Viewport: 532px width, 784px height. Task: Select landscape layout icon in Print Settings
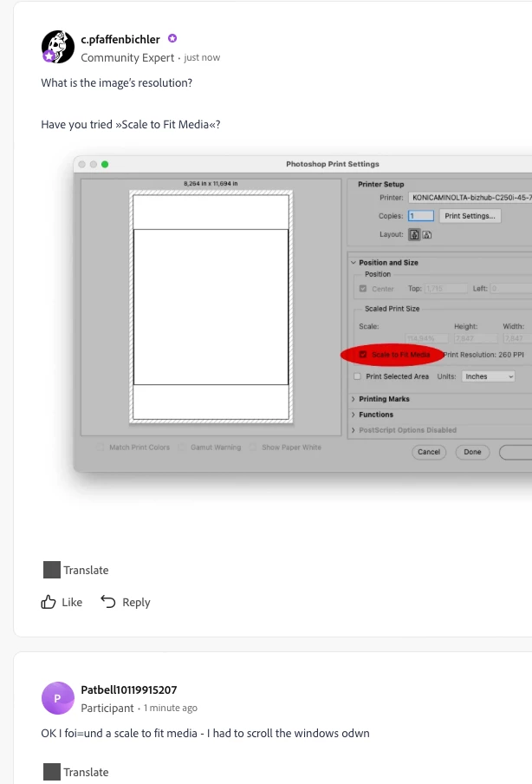click(427, 234)
